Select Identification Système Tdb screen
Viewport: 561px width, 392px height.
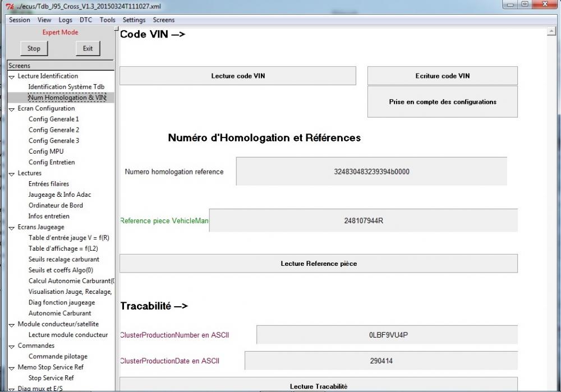pos(67,87)
